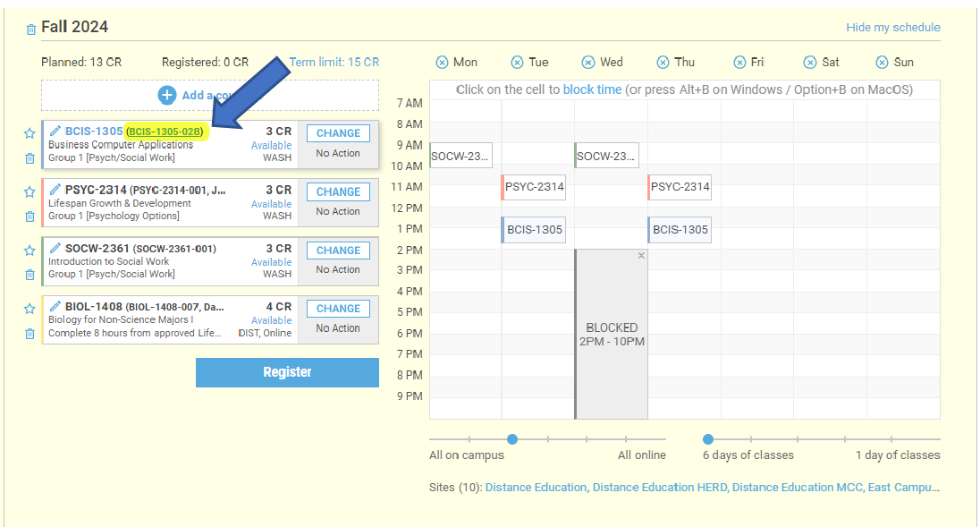
Task: Select the BCIS-1305 block on Thursday
Action: pyautogui.click(x=680, y=230)
